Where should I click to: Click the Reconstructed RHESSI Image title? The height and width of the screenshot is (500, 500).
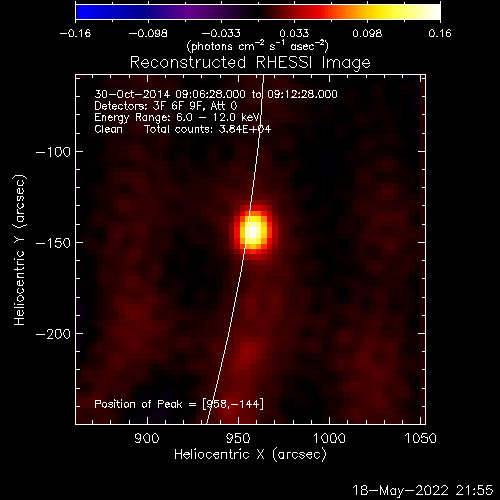[x=250, y=63]
